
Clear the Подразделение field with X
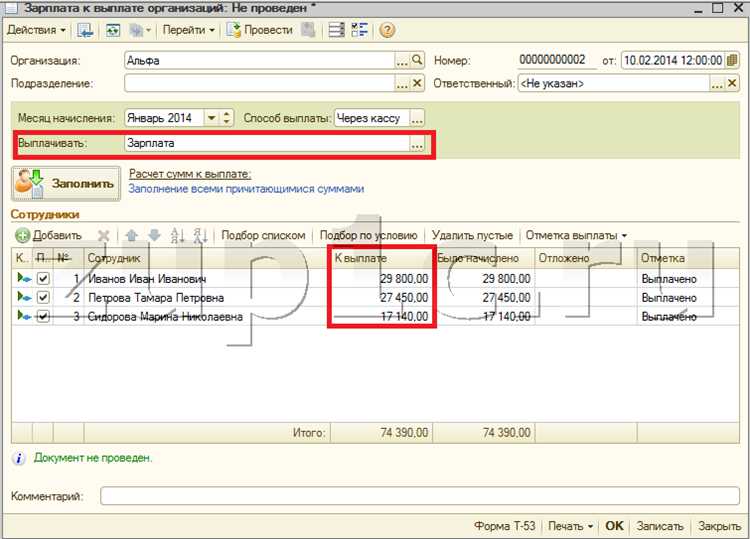tap(418, 83)
